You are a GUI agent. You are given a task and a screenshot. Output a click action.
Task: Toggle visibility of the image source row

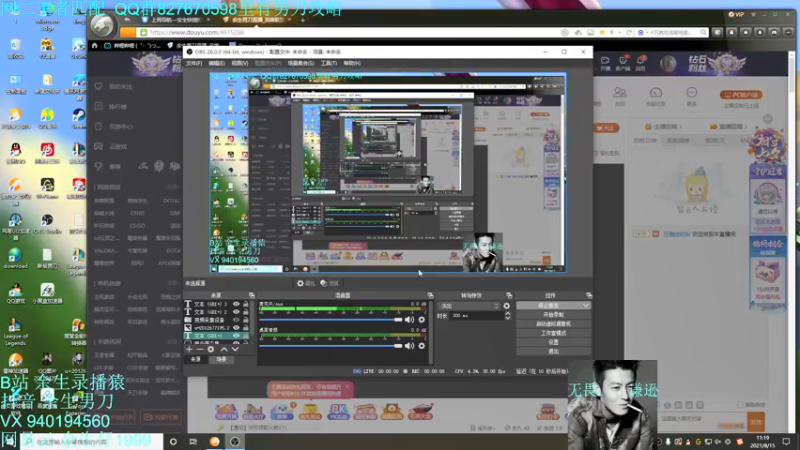[236, 328]
